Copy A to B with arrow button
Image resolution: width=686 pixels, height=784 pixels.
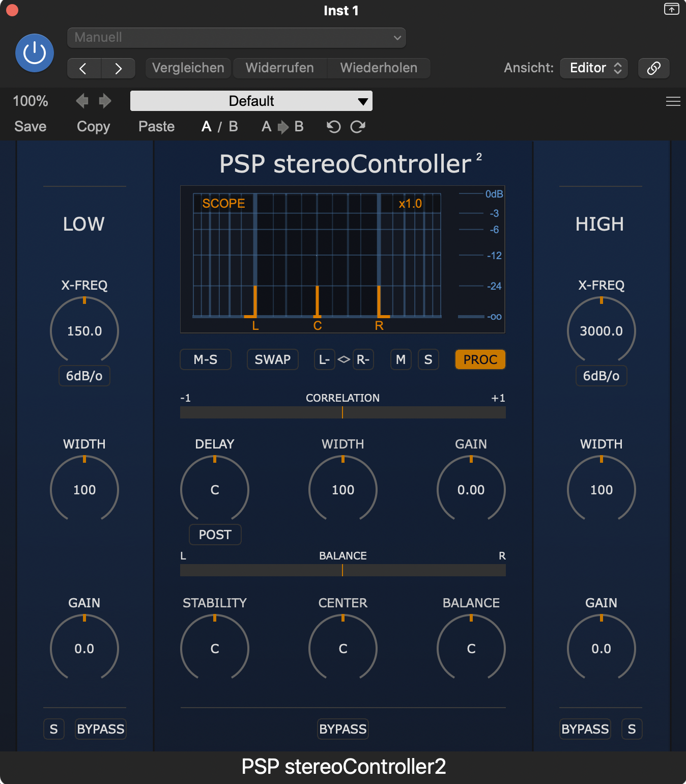(x=282, y=126)
